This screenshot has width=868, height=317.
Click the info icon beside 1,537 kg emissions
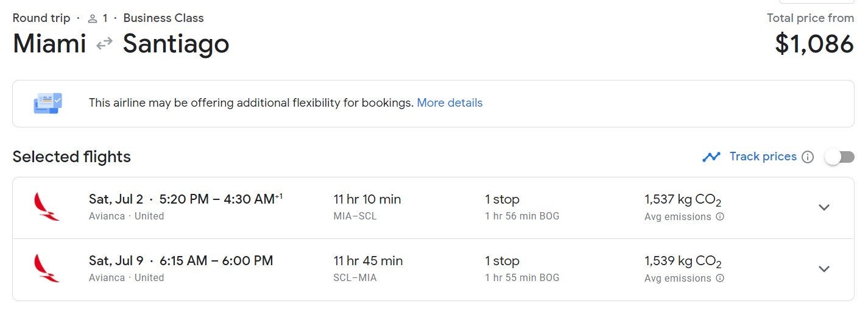tap(720, 216)
